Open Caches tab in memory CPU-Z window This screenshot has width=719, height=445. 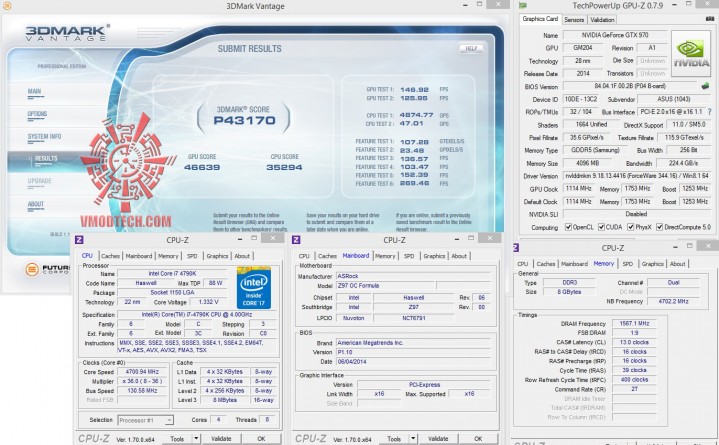coord(546,264)
